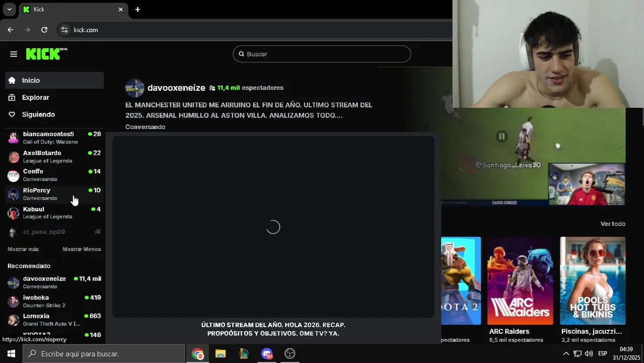644x363 pixels.
Task: Click Recomendado section header
Action: (x=29, y=266)
